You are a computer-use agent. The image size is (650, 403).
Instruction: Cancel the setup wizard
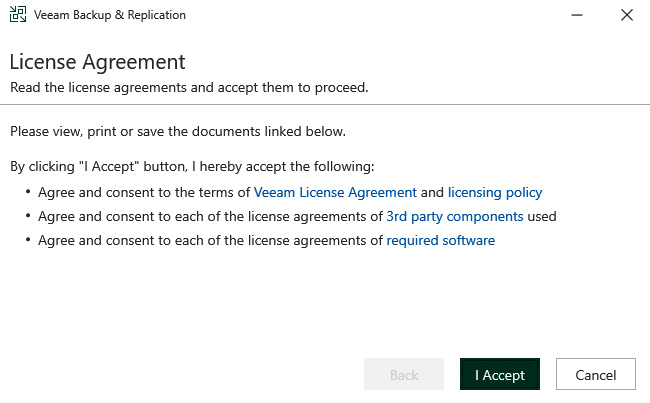click(596, 374)
